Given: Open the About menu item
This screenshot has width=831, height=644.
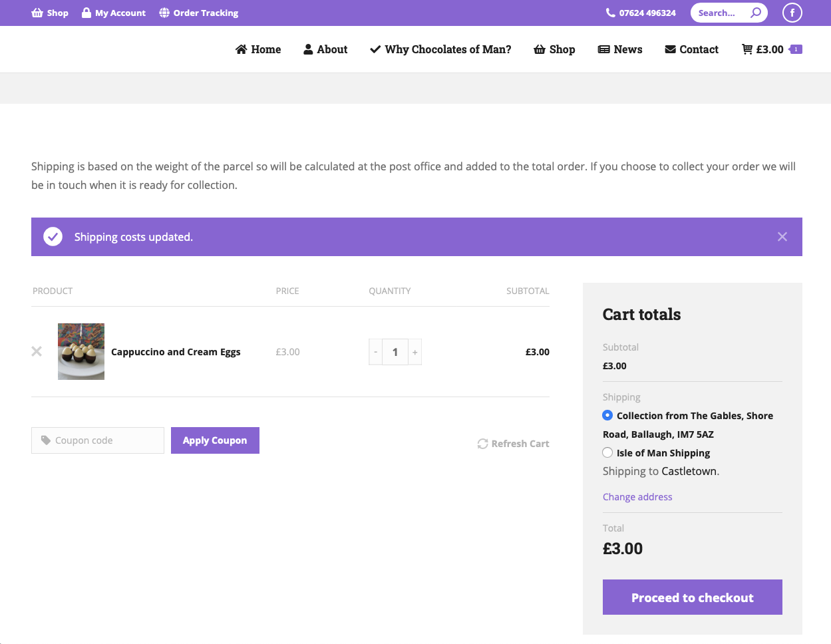Looking at the screenshot, I should (x=325, y=49).
